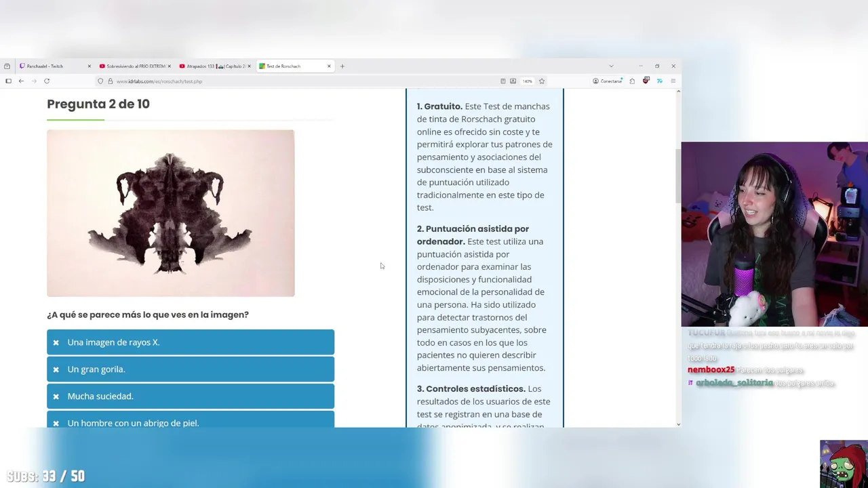868x488 pixels.
Task: Click the forward navigation arrow
Action: coord(34,81)
